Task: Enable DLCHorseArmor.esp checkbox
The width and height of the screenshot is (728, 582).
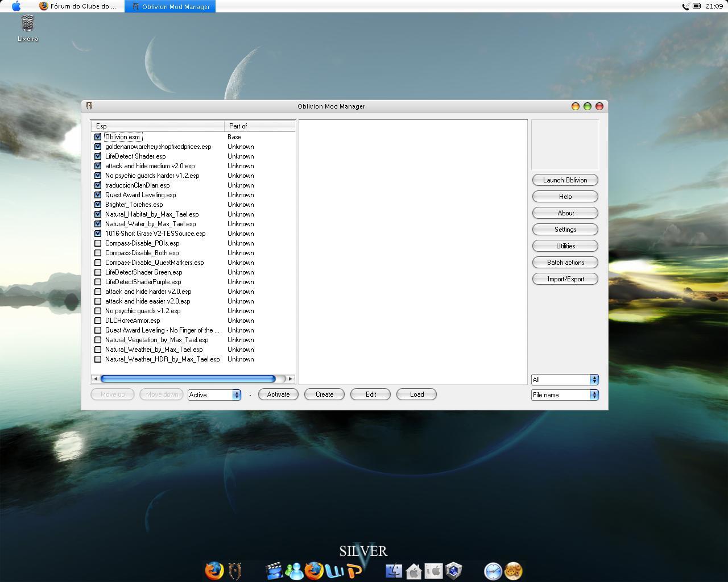Action: click(x=98, y=321)
